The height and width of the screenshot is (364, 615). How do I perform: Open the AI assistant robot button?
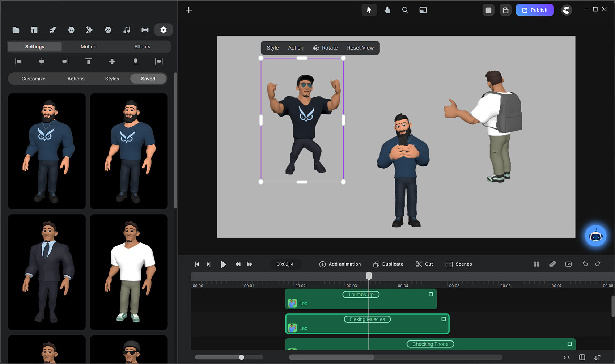click(x=595, y=236)
